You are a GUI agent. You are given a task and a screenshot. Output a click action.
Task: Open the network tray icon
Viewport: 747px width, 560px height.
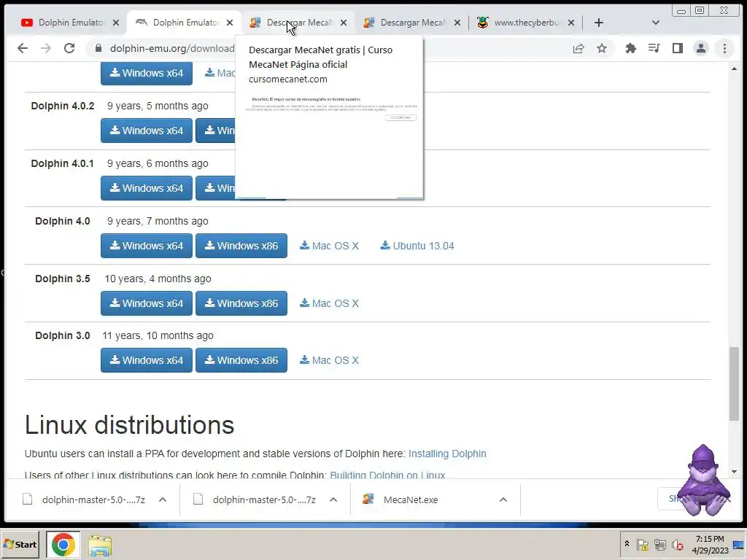click(x=659, y=544)
